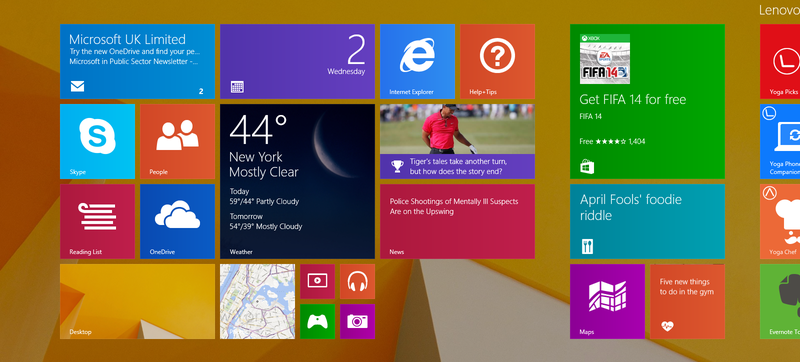This screenshot has width=800, height=362.
Task: Open the Tiger's tales sports story tile
Action: point(457,141)
